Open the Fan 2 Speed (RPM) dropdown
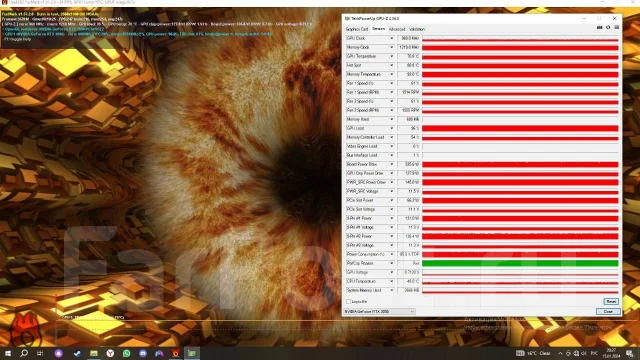The height and width of the screenshot is (360, 640). click(391, 110)
